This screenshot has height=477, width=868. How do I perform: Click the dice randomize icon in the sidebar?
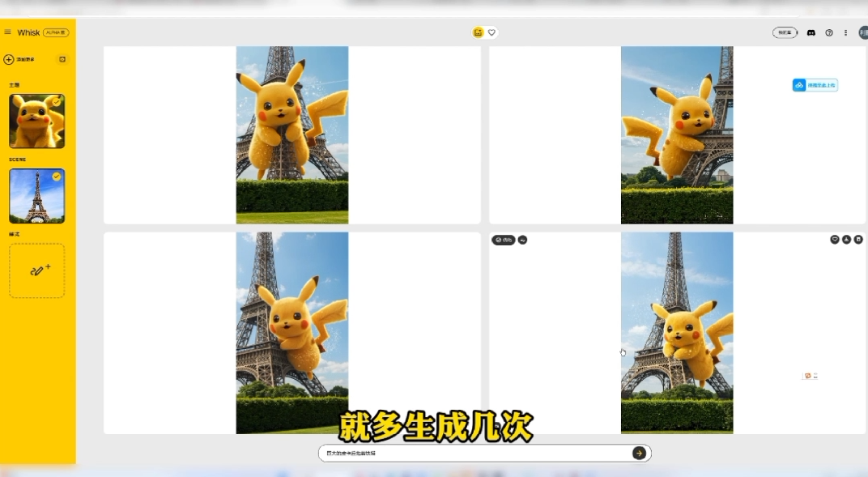62,59
